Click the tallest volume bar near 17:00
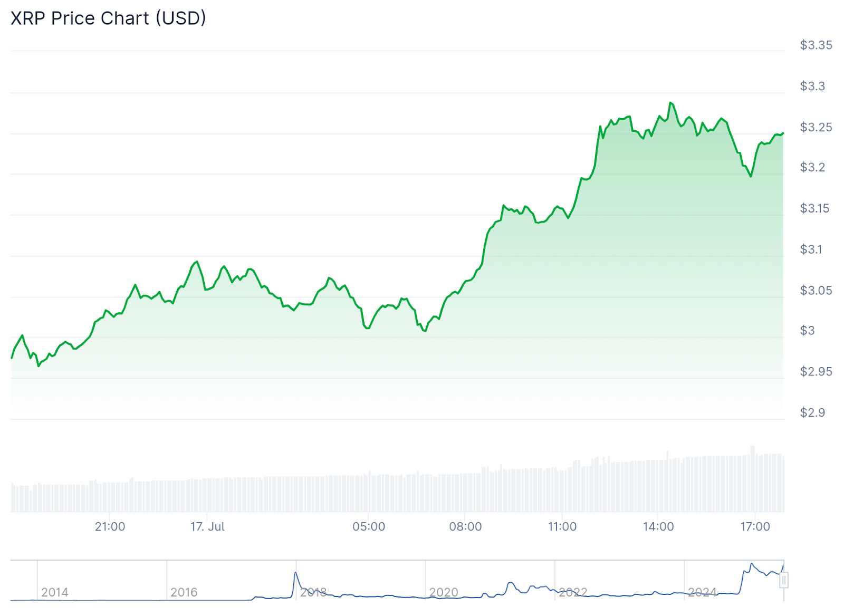Viewport: 844px width, 616px height. pyautogui.click(x=753, y=478)
